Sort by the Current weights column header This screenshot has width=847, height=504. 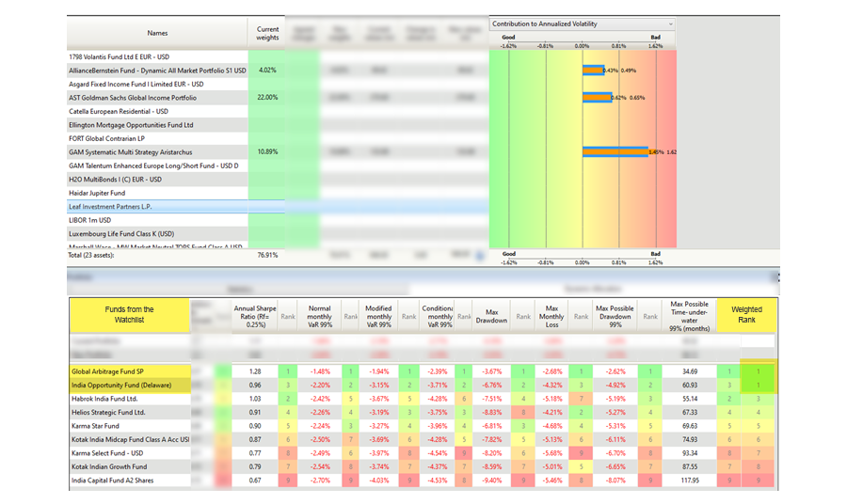(x=267, y=33)
